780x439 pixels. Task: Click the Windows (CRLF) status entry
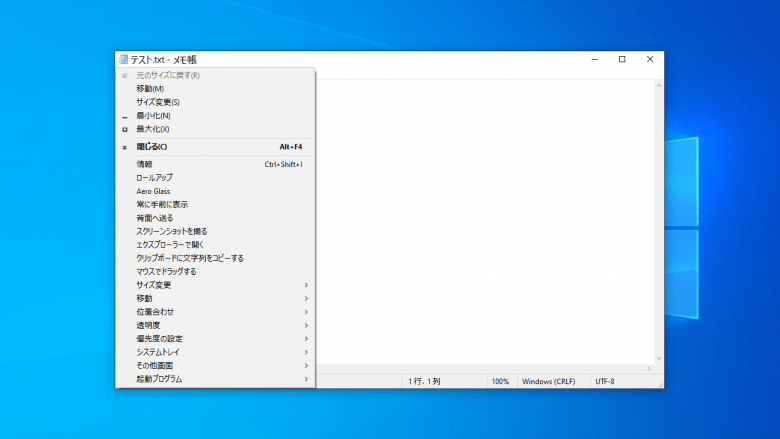click(554, 381)
